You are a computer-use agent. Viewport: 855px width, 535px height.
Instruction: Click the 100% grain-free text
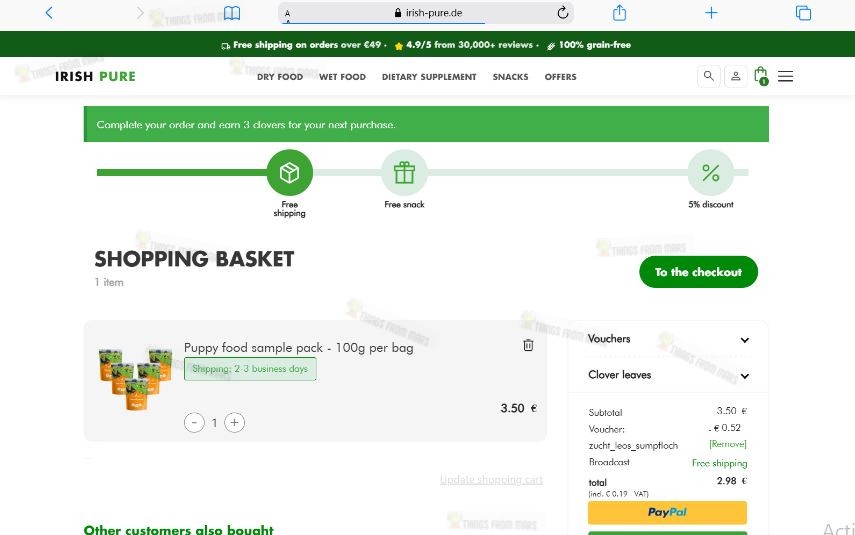[589, 45]
